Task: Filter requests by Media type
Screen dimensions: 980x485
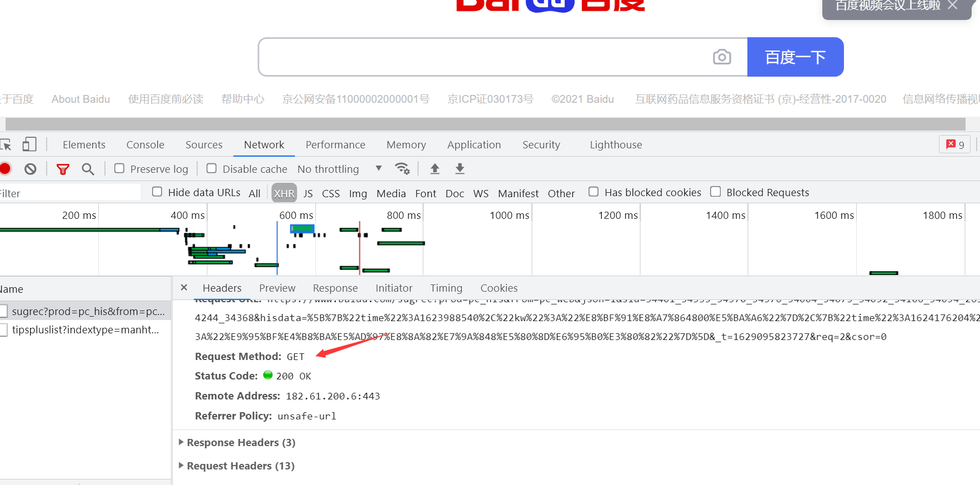Action: 391,193
